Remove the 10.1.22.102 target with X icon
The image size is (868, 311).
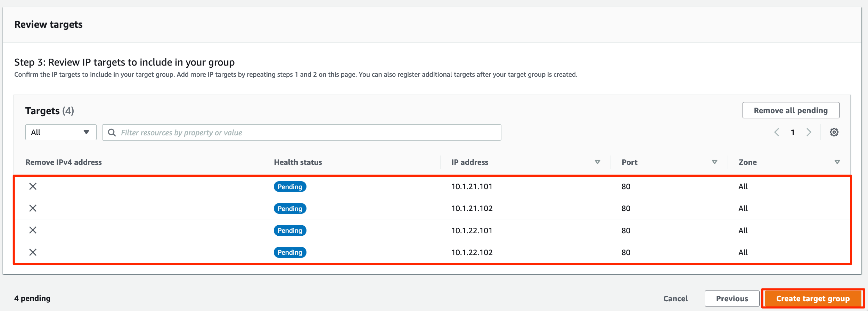pos(33,252)
